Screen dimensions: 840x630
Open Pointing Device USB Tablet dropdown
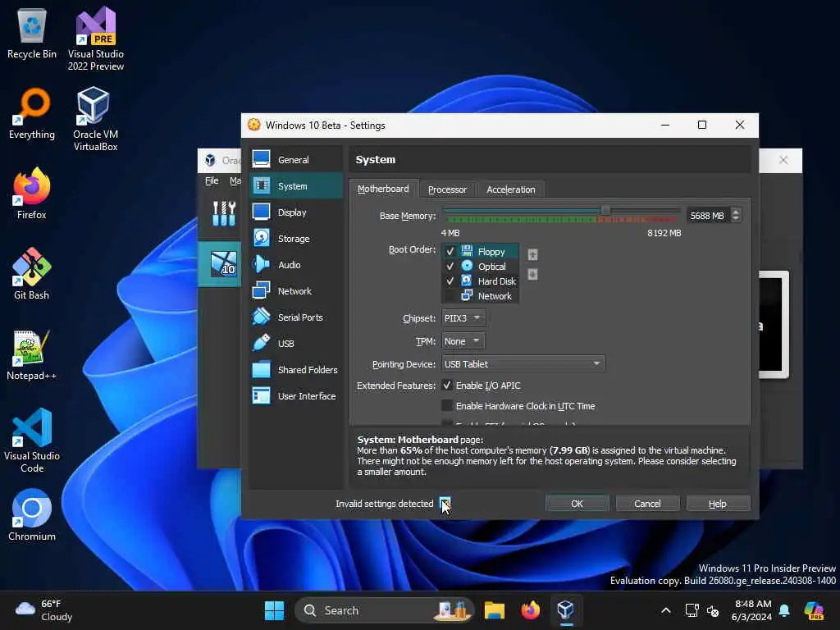tap(523, 363)
